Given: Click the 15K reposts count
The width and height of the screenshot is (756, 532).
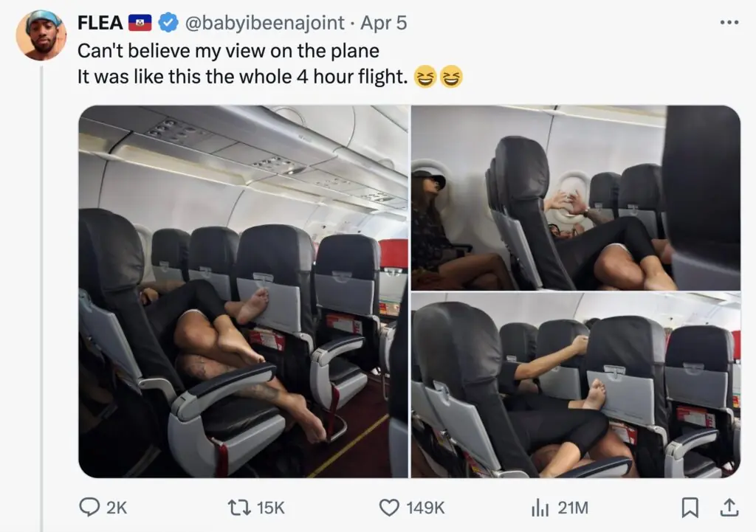Looking at the screenshot, I should (270, 508).
